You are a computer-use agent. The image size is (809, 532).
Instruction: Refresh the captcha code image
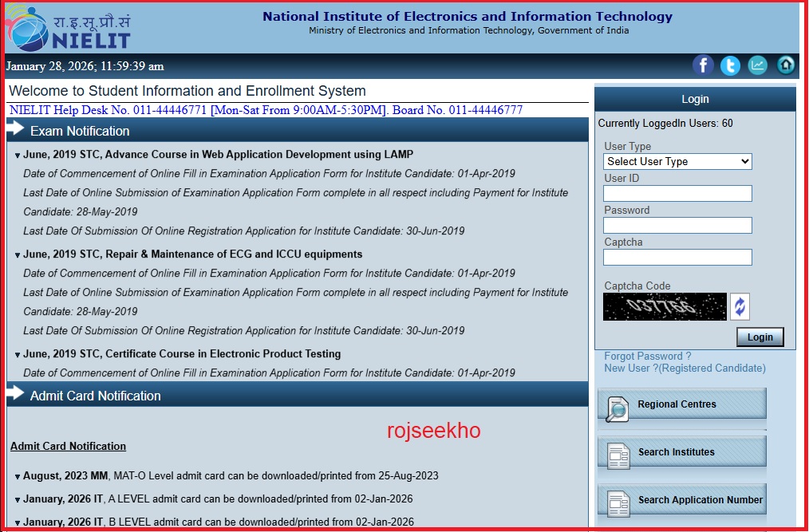[x=740, y=306]
